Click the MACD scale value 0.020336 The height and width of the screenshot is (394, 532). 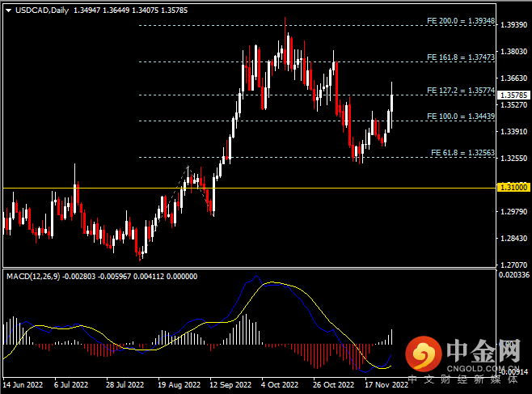pyautogui.click(x=513, y=275)
